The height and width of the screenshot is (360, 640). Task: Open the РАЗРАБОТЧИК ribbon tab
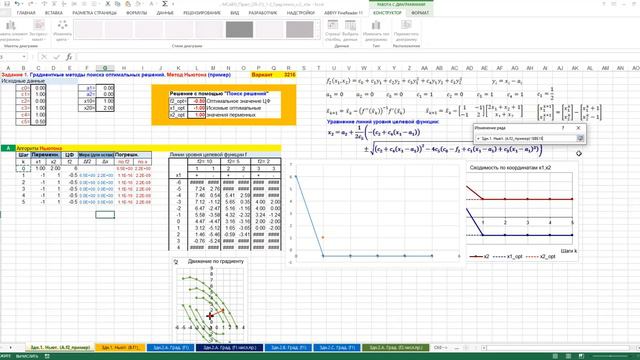[262, 13]
